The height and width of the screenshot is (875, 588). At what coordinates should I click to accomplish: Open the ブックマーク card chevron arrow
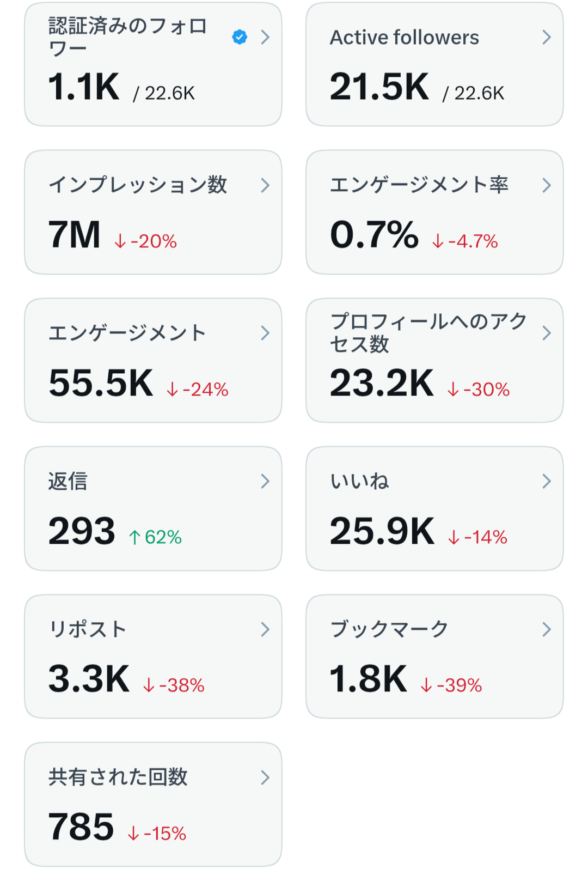click(x=547, y=629)
